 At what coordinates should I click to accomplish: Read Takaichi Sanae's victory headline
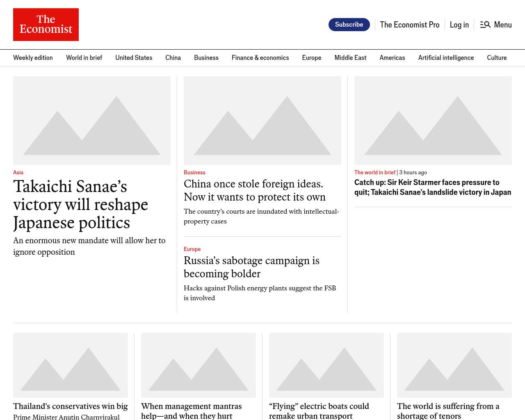[80, 205]
